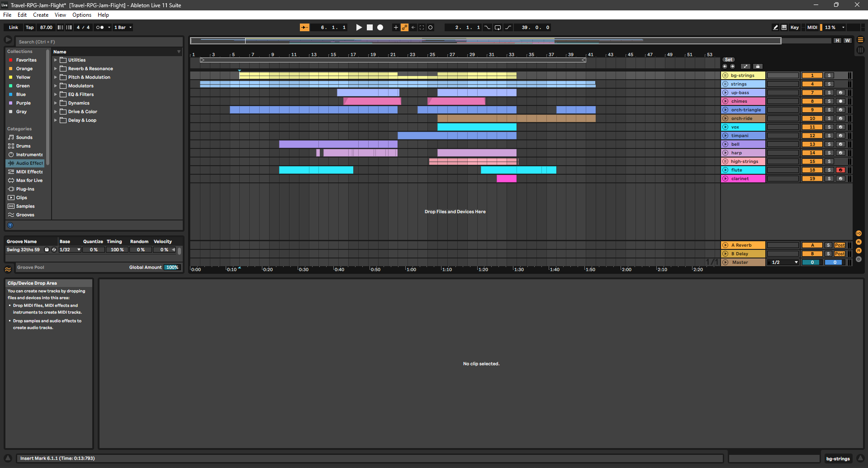The image size is (868, 468).
Task: Toggle Follow playback button in transport
Action: pos(304,28)
